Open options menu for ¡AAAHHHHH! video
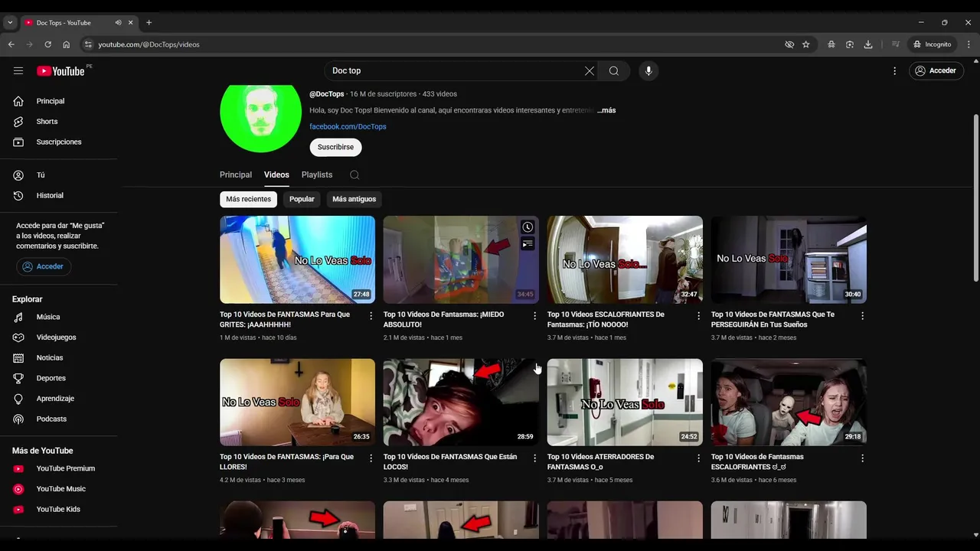This screenshot has height=551, width=980. coord(371,315)
